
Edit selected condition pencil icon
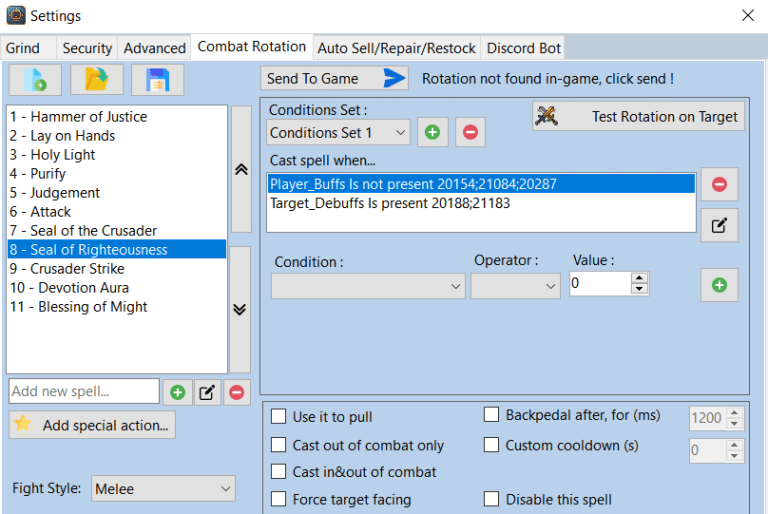719,225
